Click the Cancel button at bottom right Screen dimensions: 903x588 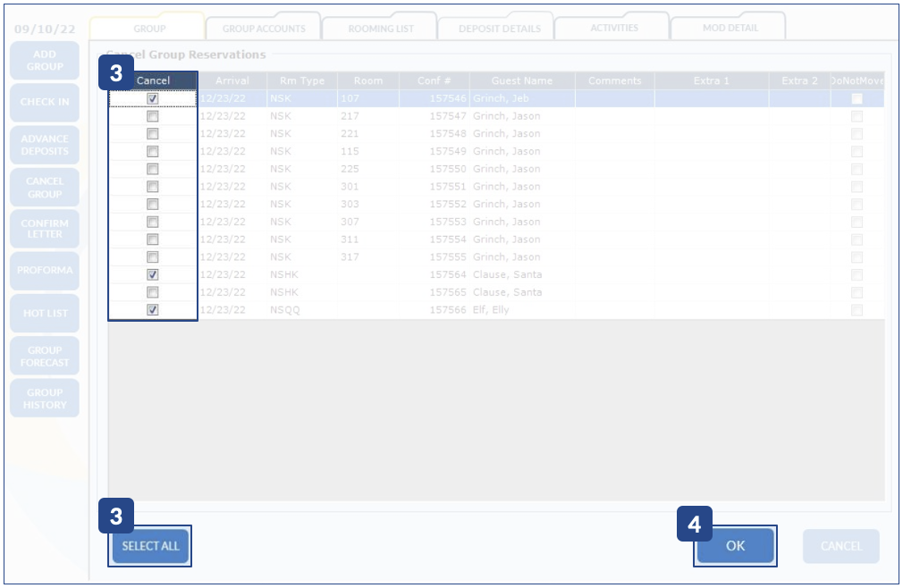840,546
